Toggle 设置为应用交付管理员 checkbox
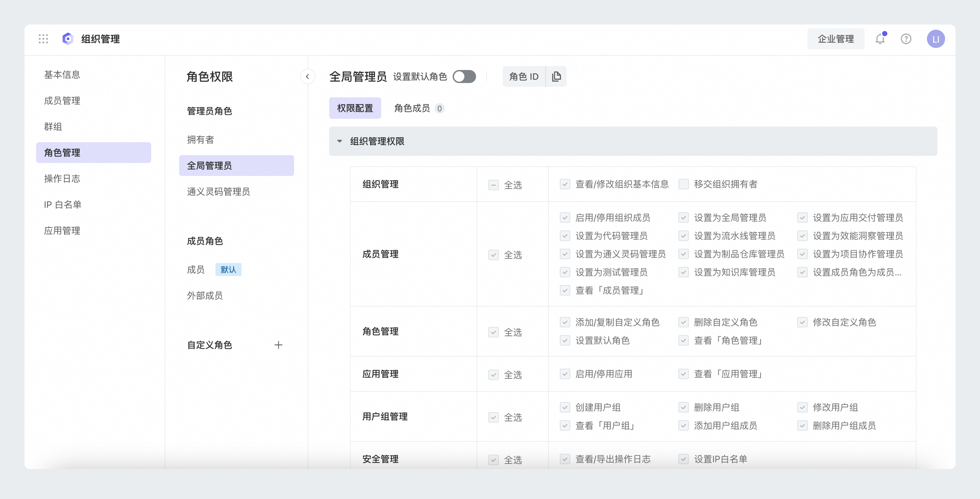 click(x=802, y=218)
